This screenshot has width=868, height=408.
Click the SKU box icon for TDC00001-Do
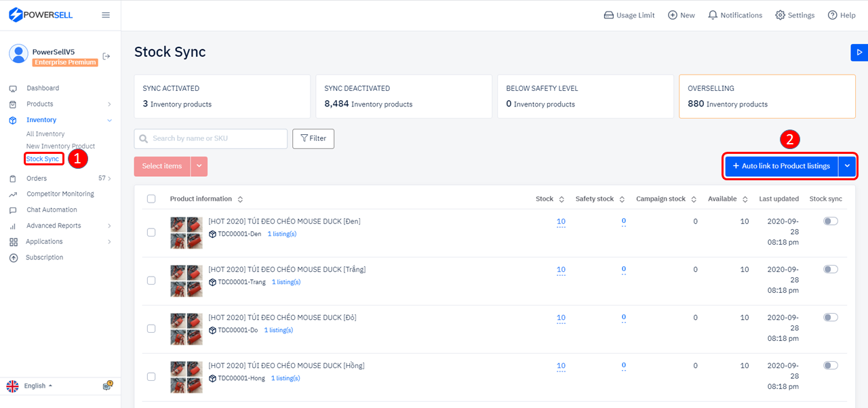pos(212,330)
